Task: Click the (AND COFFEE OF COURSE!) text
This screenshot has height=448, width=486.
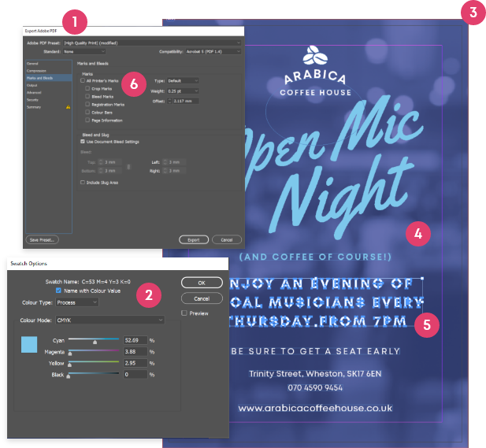Action: 315,257
